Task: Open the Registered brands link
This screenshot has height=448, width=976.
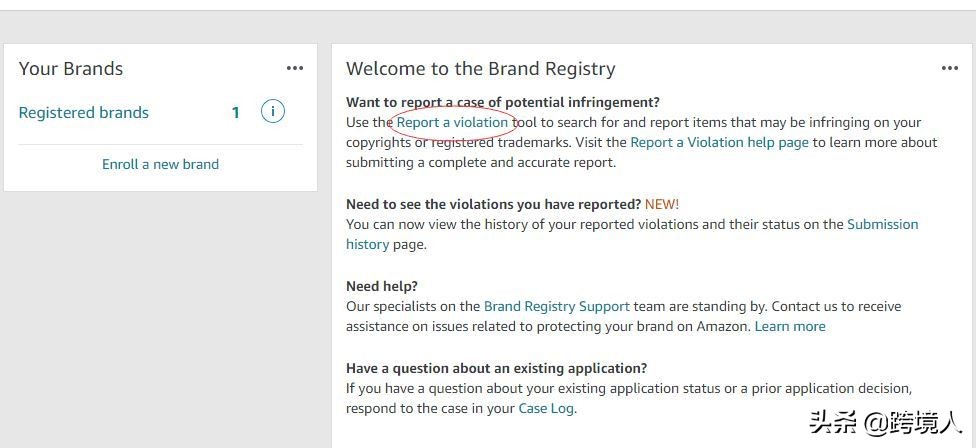Action: click(x=84, y=113)
